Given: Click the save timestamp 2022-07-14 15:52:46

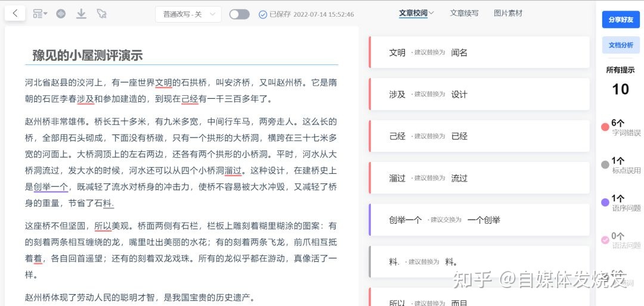Looking at the screenshot, I should pos(324,14).
